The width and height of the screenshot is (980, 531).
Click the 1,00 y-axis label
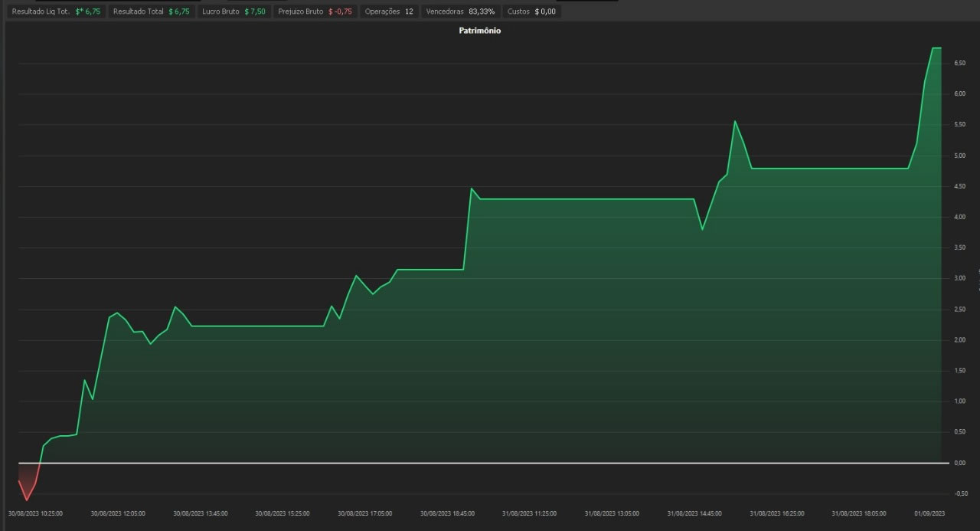pos(960,401)
